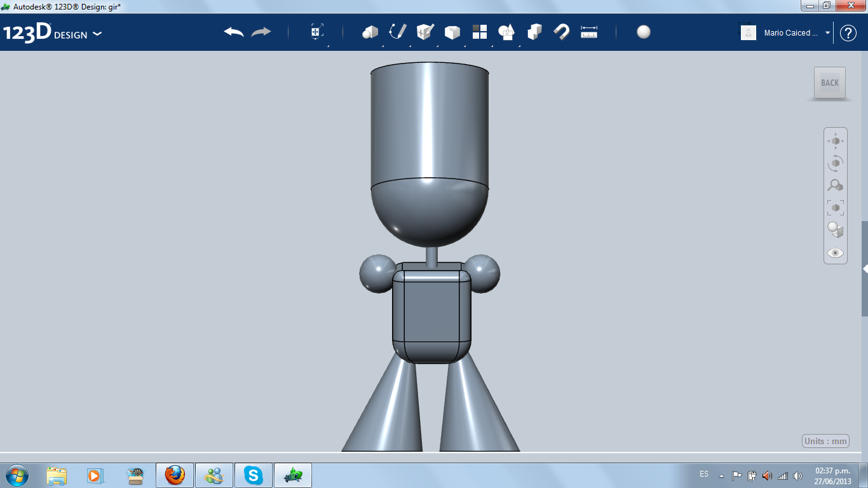Open the Windows Start menu

[x=17, y=475]
